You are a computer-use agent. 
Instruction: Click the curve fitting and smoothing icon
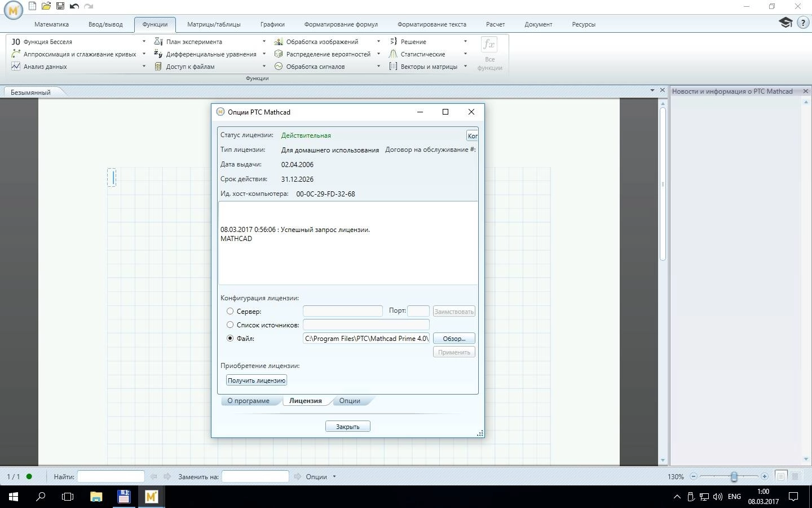tap(16, 54)
